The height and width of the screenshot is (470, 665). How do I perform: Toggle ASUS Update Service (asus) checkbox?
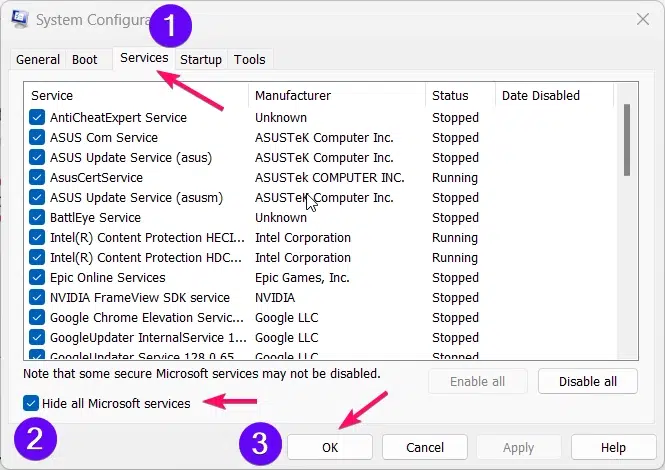[x=37, y=157]
